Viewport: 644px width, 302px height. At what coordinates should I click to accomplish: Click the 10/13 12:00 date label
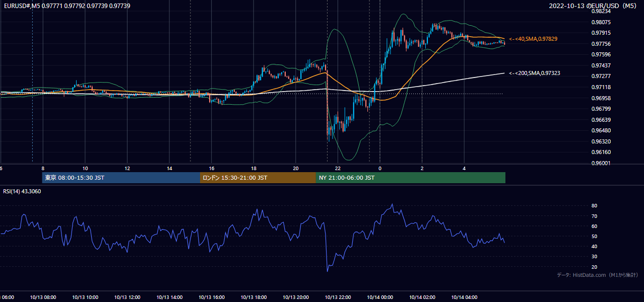click(127, 297)
